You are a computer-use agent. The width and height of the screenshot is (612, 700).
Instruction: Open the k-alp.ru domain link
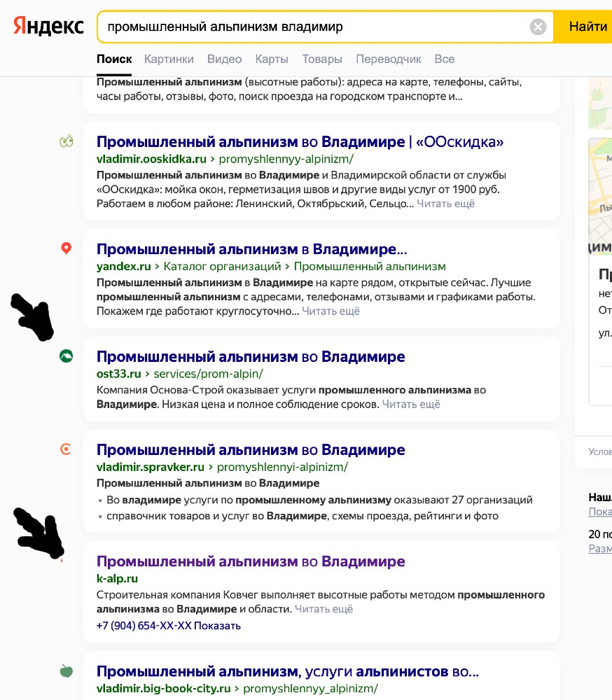click(x=117, y=579)
